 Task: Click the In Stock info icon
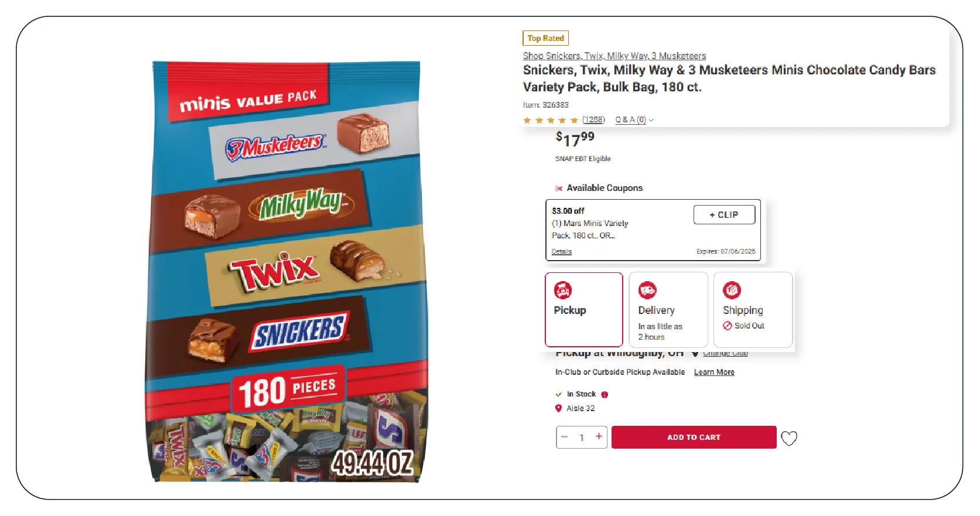coord(605,395)
